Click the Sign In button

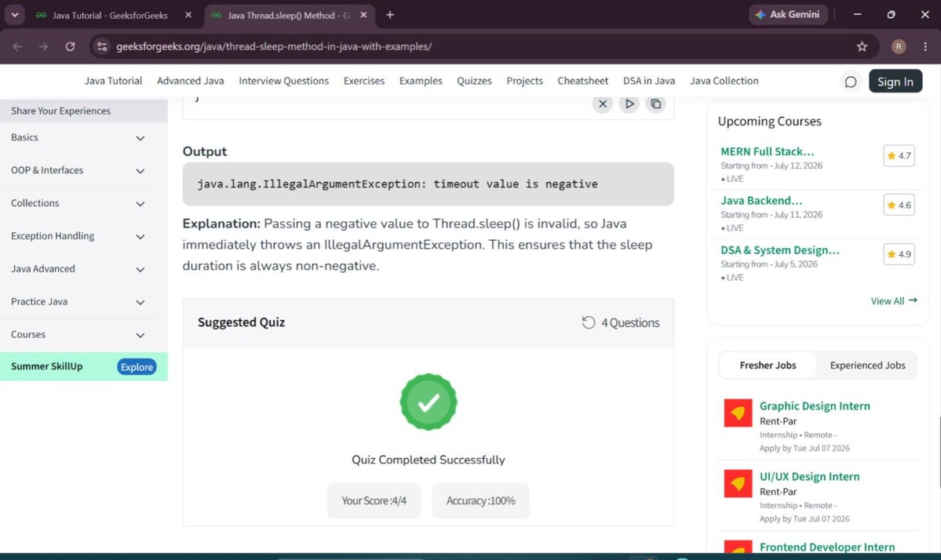point(895,82)
